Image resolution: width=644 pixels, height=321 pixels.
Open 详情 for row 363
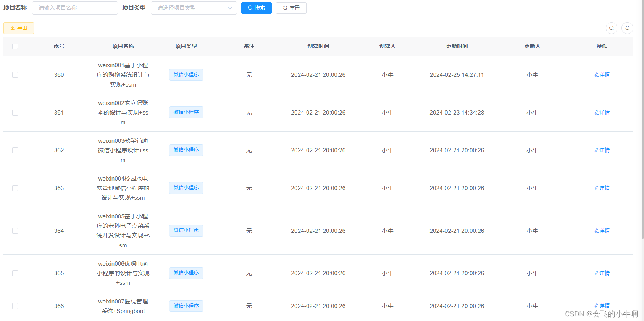[x=602, y=188]
